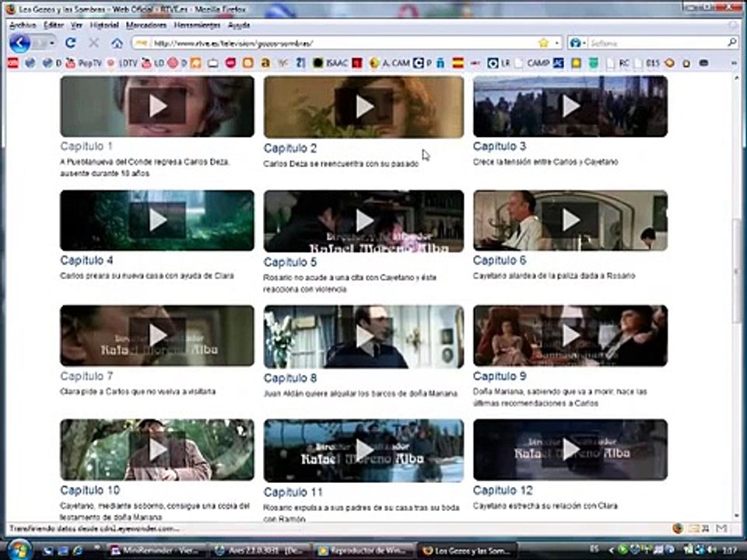Switch to Reproductor de Windows taskbar button
The height and width of the screenshot is (560, 747).
[x=364, y=551]
